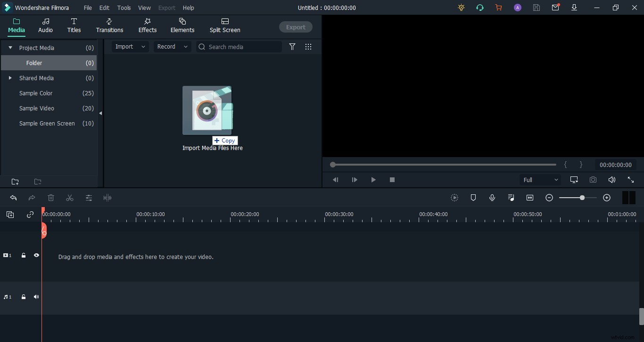Mute the audio track with the speaker icon
644x342 pixels.
click(x=36, y=297)
